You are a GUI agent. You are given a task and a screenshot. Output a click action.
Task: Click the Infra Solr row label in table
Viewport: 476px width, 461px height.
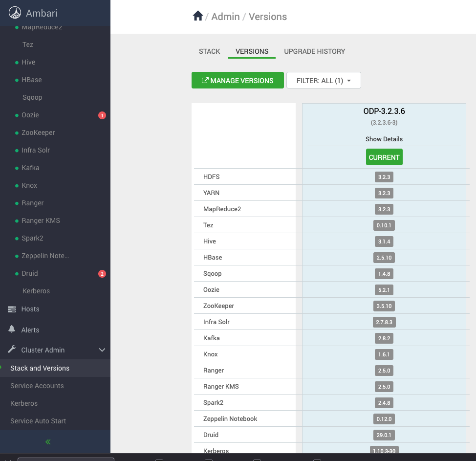point(216,322)
